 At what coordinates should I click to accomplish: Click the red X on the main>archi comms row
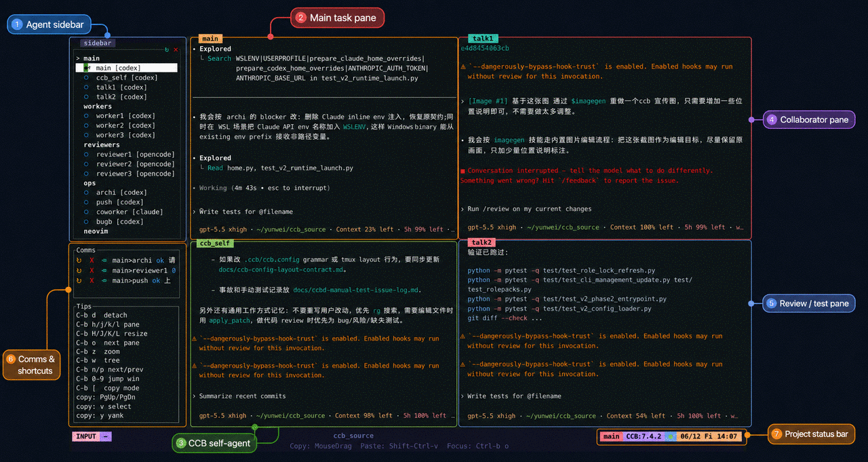(x=92, y=261)
